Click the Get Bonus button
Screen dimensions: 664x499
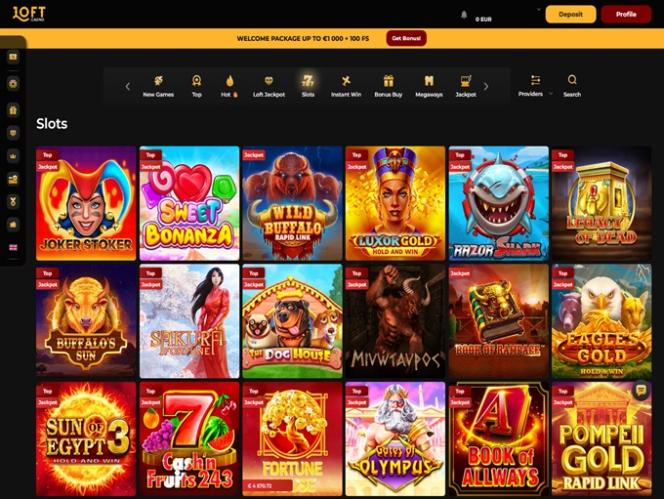[406, 38]
